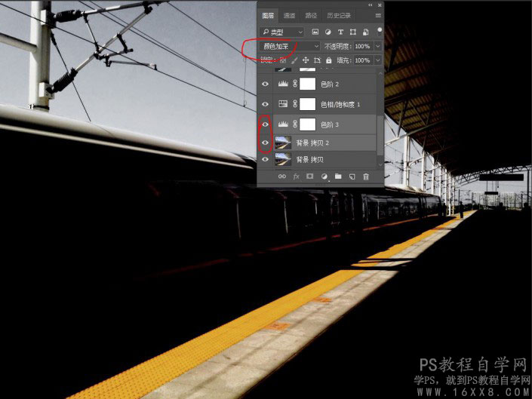This screenshot has width=532, height=399.
Task: Click the adjustment layer filter icon
Action: tap(328, 32)
